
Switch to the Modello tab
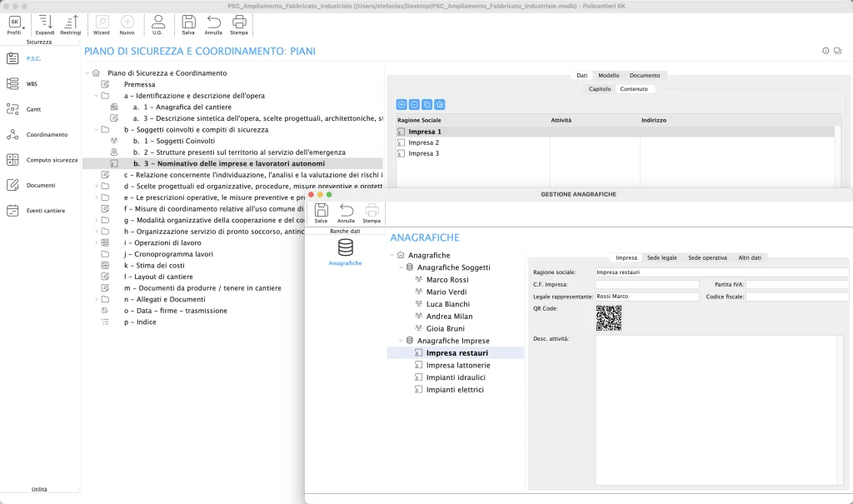(x=608, y=75)
